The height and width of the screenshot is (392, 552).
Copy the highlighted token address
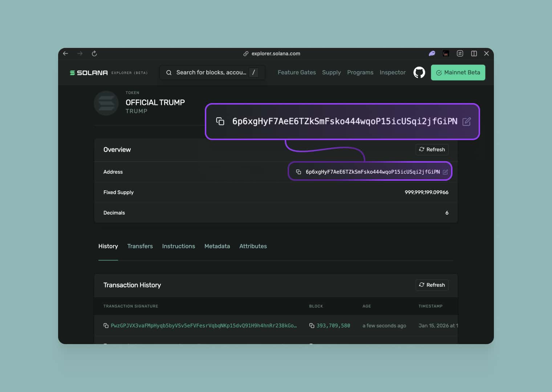[x=220, y=121]
